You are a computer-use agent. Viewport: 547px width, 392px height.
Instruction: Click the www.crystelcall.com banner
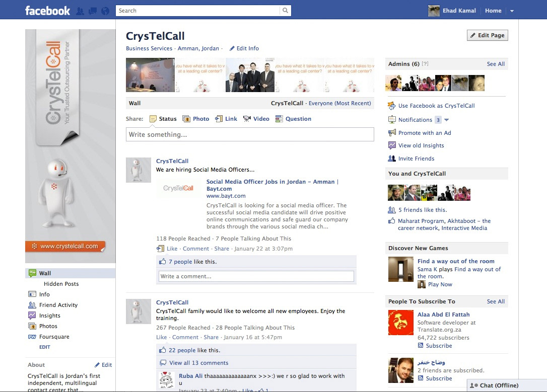65,247
